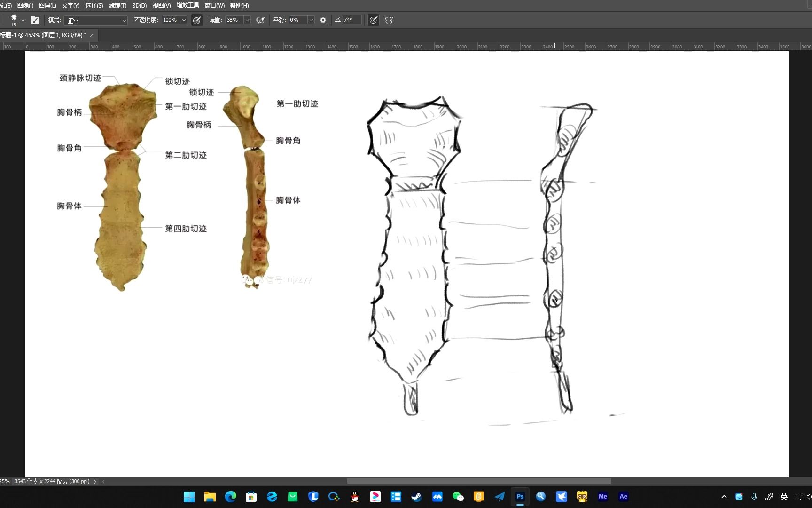812x508 pixels.
Task: Click the smoothing field showing 0%
Action: click(x=297, y=20)
